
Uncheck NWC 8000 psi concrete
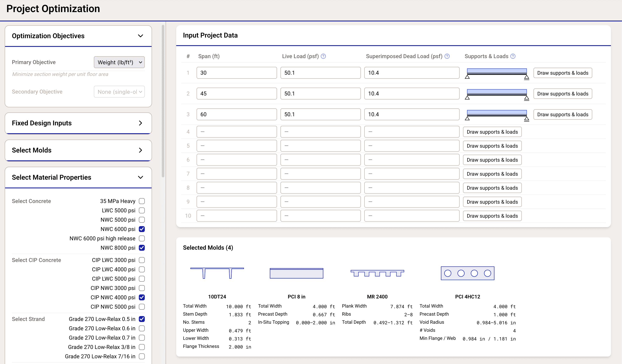(x=142, y=248)
